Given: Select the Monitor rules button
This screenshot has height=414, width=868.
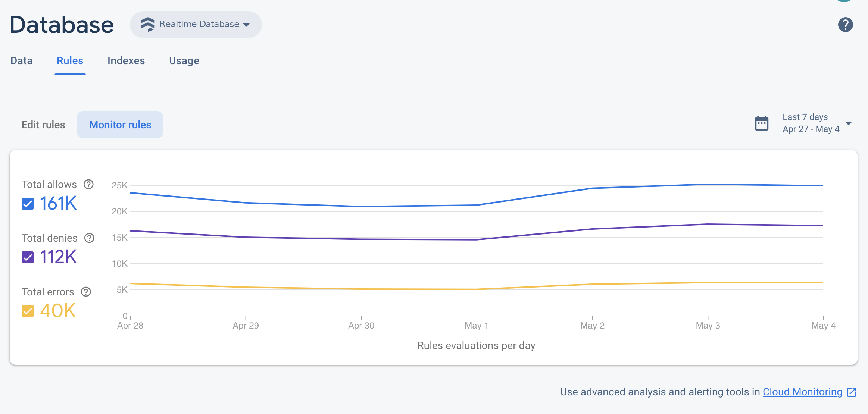Looking at the screenshot, I should [120, 125].
